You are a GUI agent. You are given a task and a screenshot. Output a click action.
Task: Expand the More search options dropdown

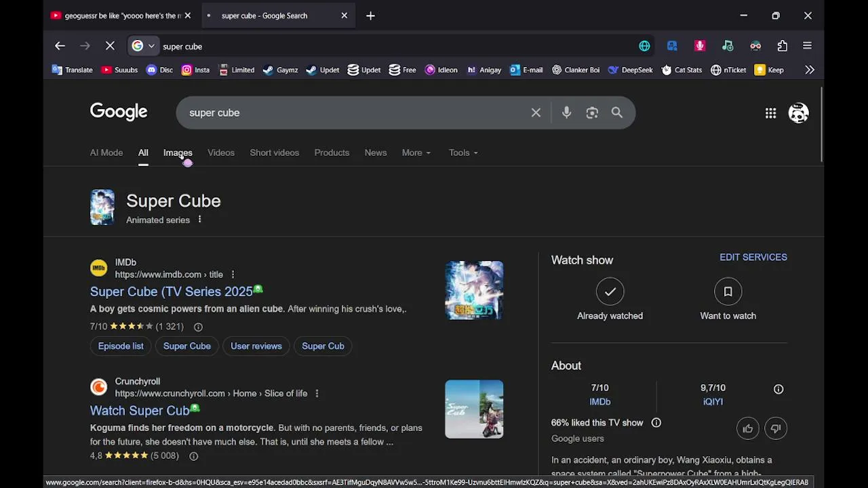pyautogui.click(x=416, y=152)
